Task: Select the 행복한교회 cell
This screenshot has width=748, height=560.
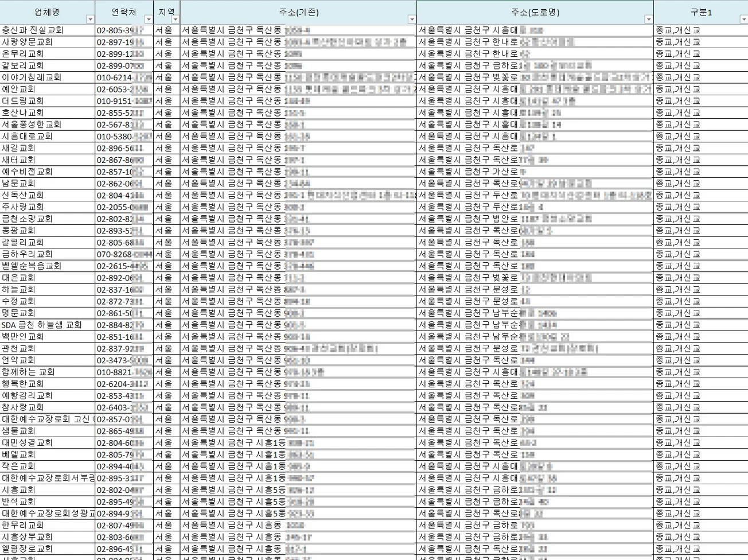Action: (x=48, y=383)
